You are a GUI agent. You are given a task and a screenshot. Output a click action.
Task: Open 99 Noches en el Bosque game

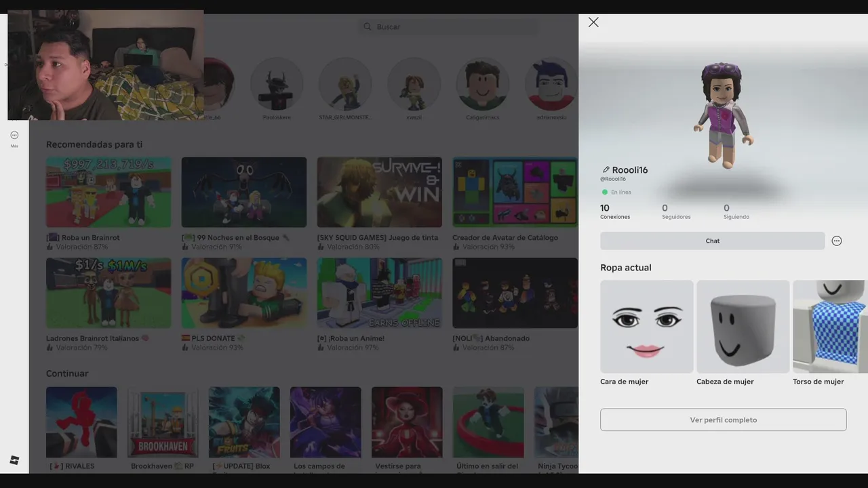click(244, 192)
